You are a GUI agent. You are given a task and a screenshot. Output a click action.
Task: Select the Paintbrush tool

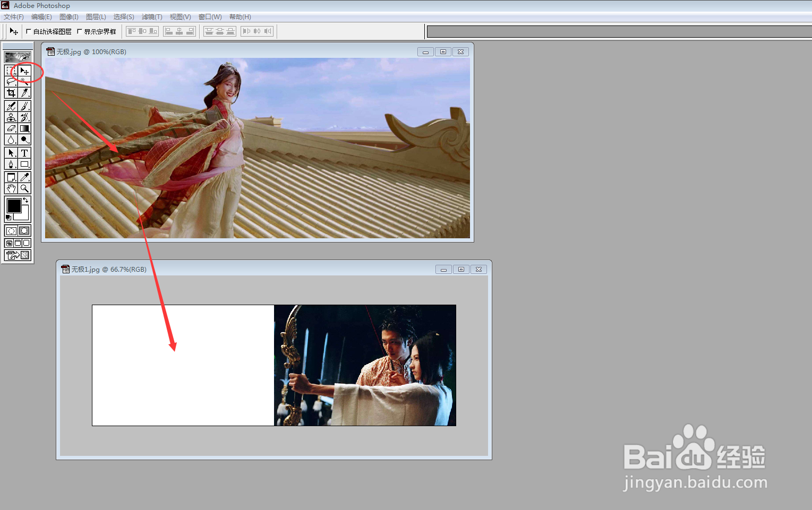[x=24, y=106]
